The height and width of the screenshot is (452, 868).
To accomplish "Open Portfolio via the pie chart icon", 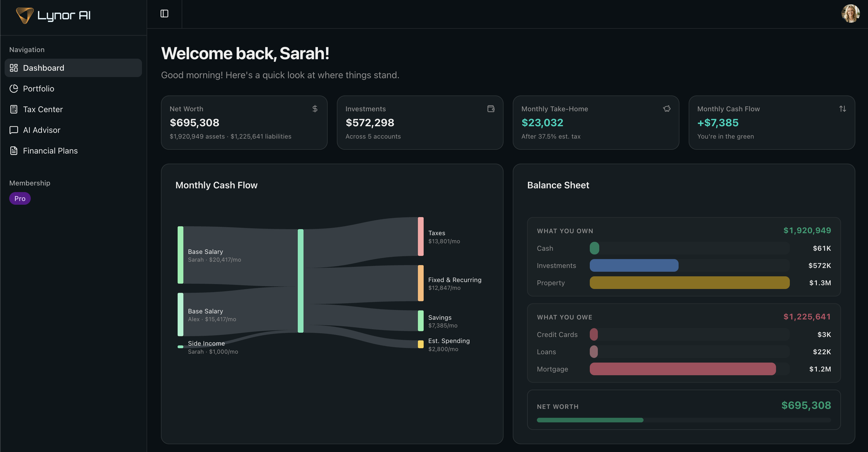I will coord(14,88).
